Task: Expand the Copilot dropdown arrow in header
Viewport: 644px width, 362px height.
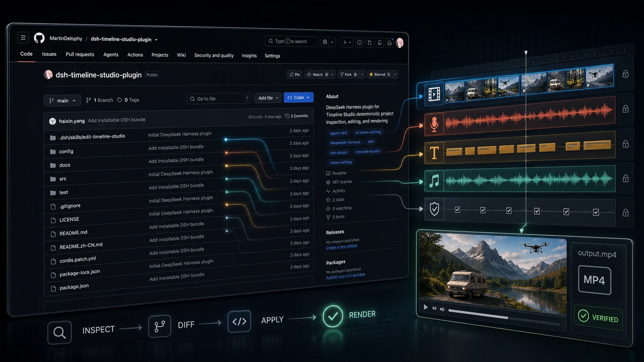Action: 332,42
